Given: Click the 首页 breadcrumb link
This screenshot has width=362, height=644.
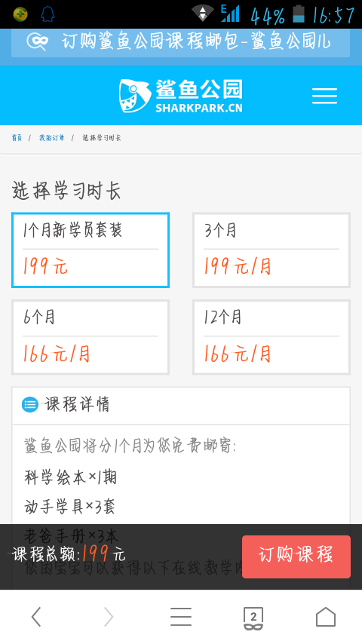Looking at the screenshot, I should click(x=17, y=138).
